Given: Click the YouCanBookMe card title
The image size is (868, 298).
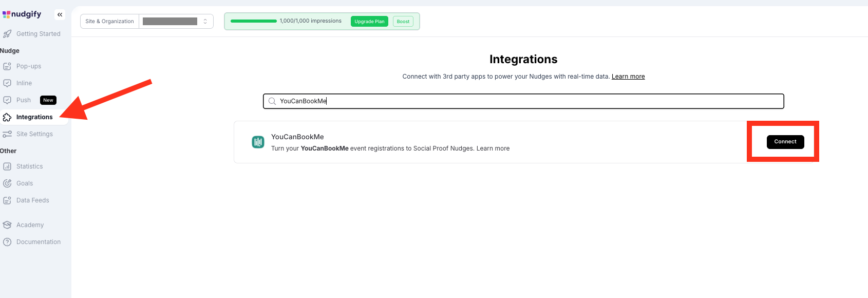Looking at the screenshot, I should click(297, 137).
